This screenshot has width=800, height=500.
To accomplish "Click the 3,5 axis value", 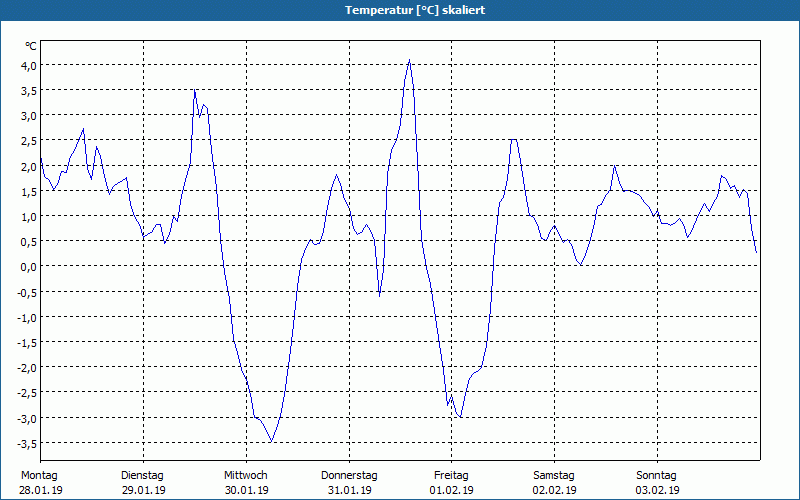I will (29, 90).
